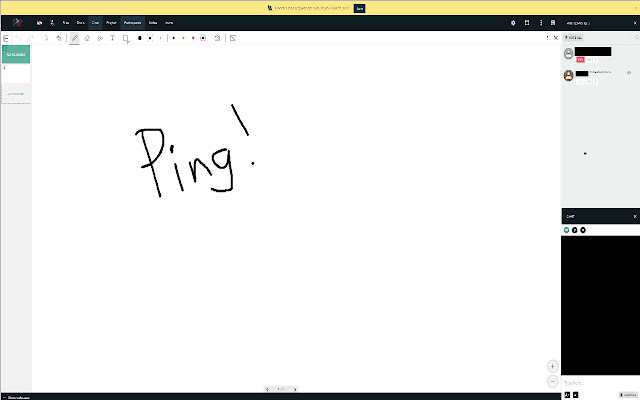Toggle fullscreen icon in top bar

(527, 23)
